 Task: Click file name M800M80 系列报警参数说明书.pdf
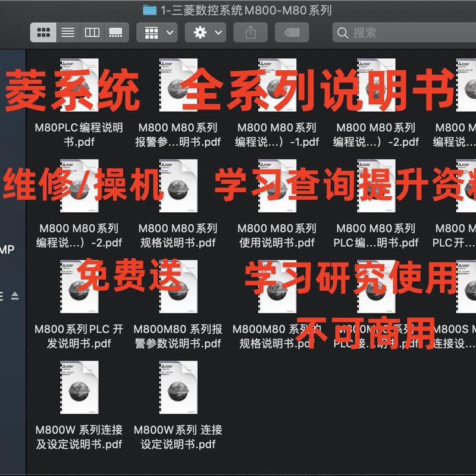pos(178,336)
